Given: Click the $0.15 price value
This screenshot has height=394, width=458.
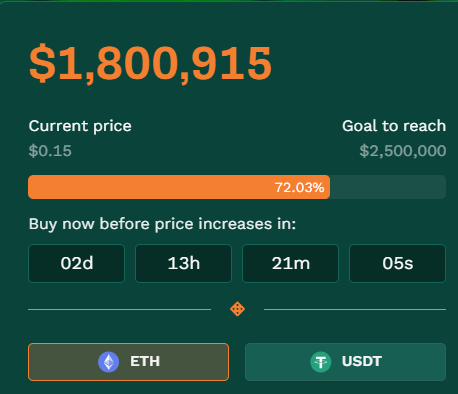Looking at the screenshot, I should [x=50, y=151].
